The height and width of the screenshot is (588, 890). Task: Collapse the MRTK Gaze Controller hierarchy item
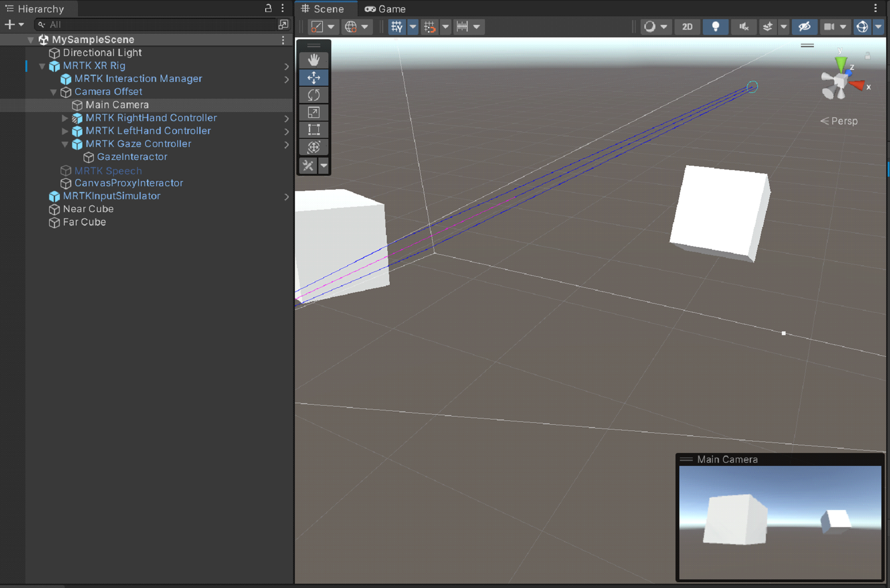(x=65, y=144)
